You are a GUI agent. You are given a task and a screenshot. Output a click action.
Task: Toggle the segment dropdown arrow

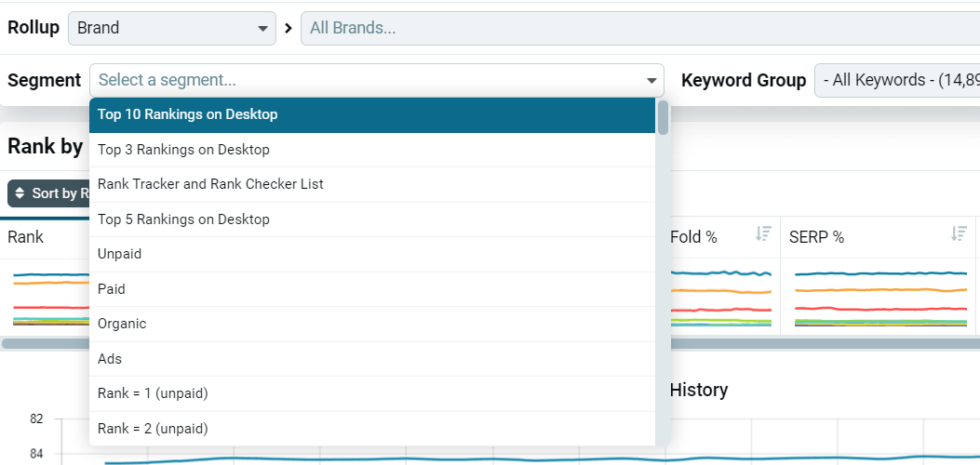pyautogui.click(x=651, y=81)
